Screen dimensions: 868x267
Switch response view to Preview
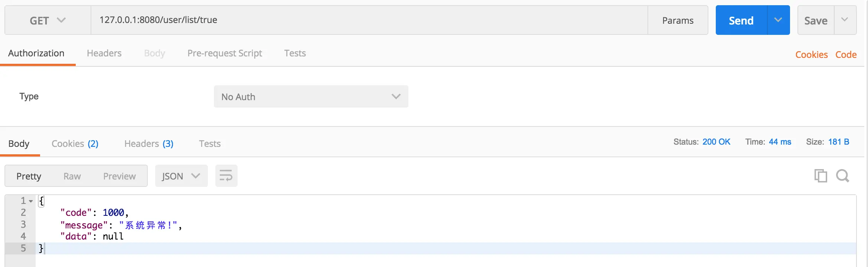(x=120, y=176)
